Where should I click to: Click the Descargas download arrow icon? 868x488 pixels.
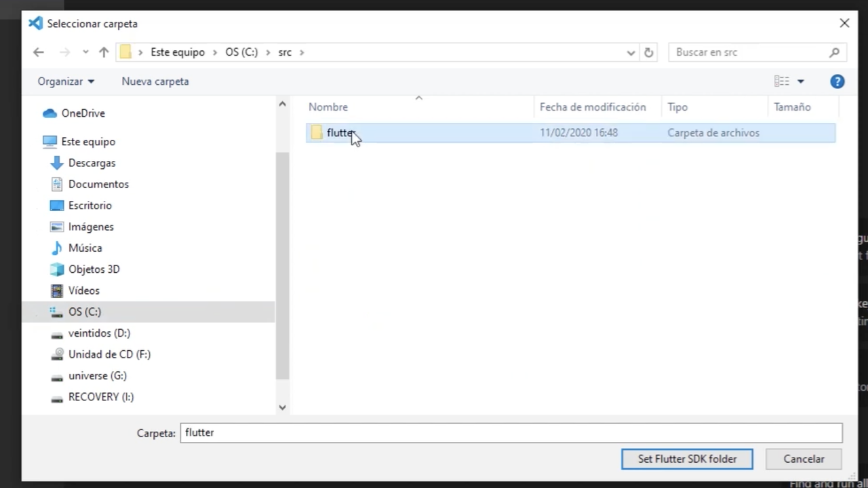point(57,163)
